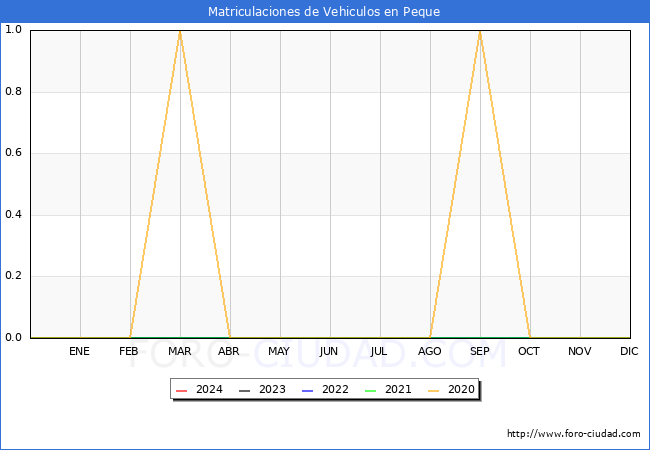Select the 2023 legend label

[272, 390]
